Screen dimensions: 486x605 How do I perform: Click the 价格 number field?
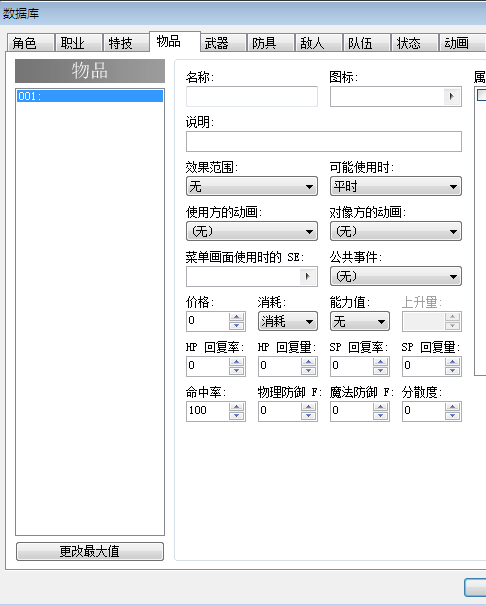pyautogui.click(x=208, y=321)
